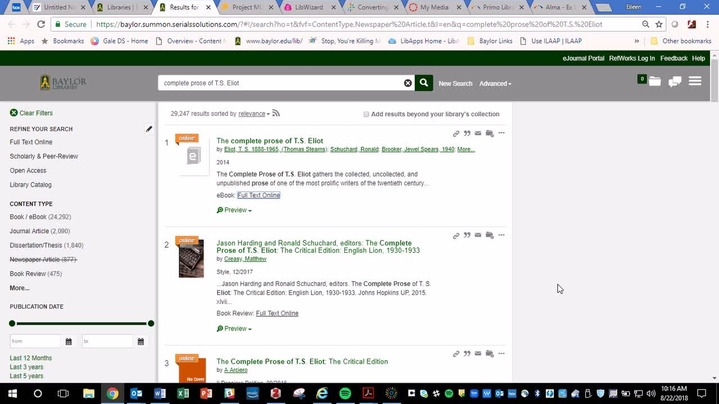The width and height of the screenshot is (719, 404).
Task: Open eJournal Portal in top menu
Action: tap(583, 58)
